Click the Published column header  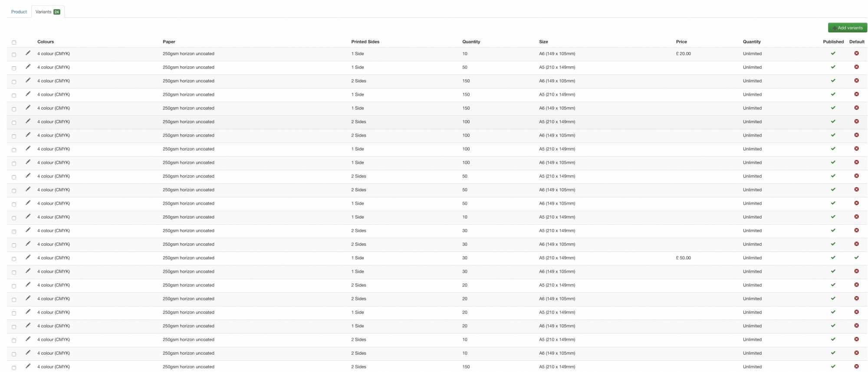(833, 42)
